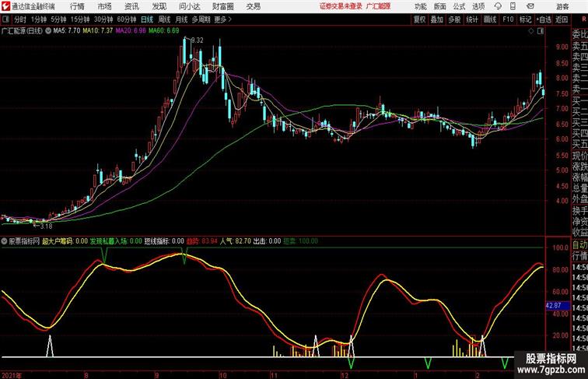Switch to the 5分钟 period tab
This screenshot has width=588, height=379.
pyautogui.click(x=58, y=19)
